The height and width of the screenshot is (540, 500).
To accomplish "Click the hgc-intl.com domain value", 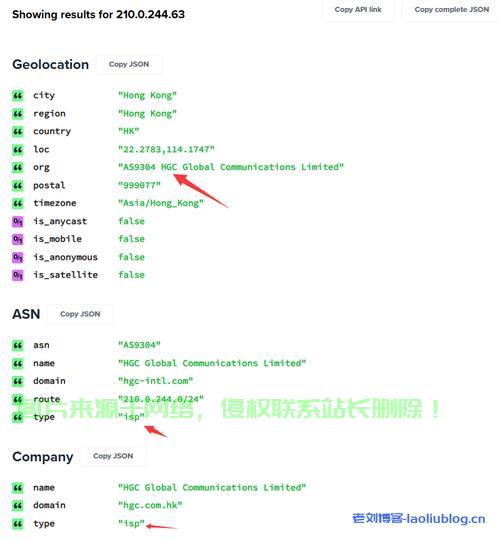I will click(x=155, y=381).
